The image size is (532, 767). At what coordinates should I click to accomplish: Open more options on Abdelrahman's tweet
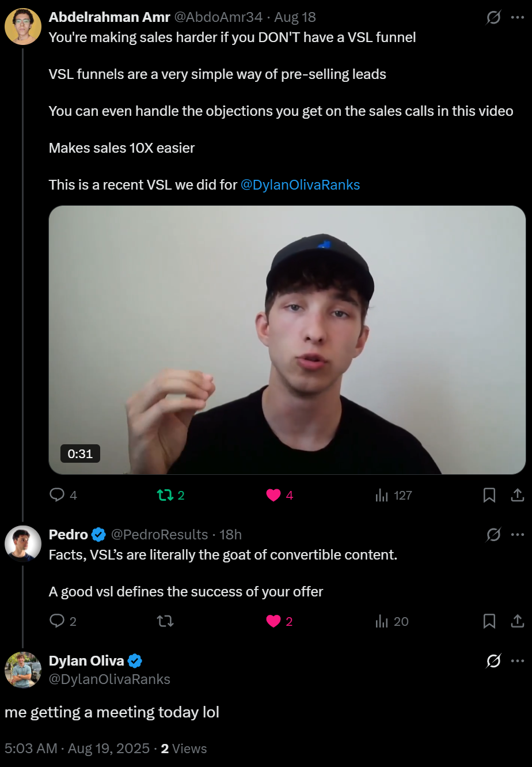(x=518, y=18)
